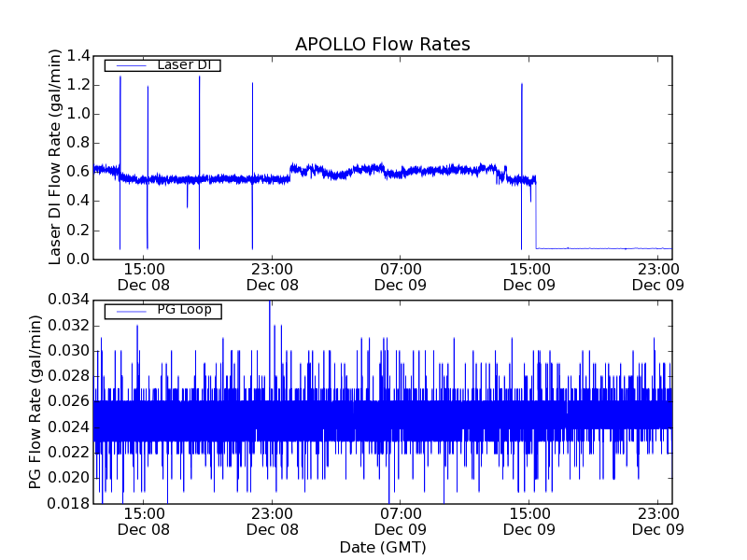Click the 0.018 tick on PG flow axis

click(68, 503)
